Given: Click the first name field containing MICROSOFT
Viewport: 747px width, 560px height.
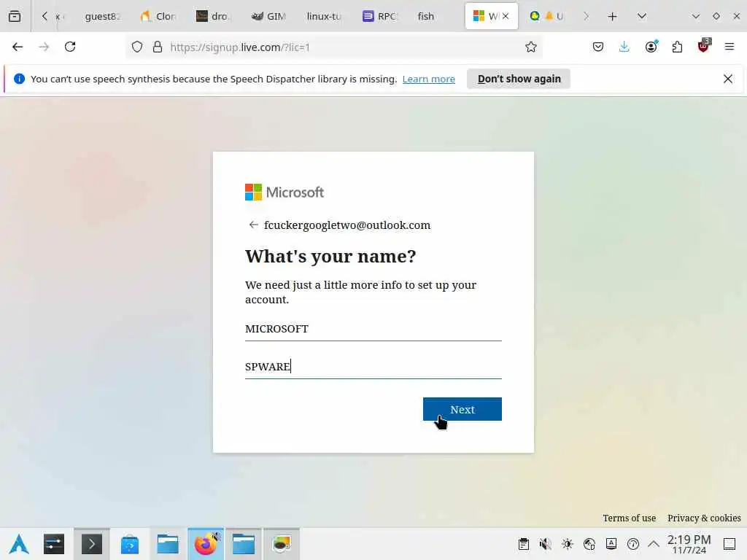Looking at the screenshot, I should pos(373,329).
